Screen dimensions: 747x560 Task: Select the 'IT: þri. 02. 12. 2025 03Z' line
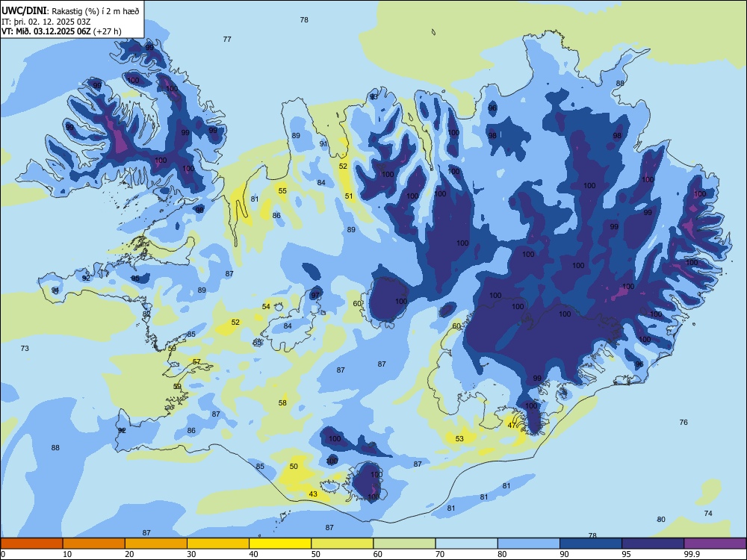[46, 22]
